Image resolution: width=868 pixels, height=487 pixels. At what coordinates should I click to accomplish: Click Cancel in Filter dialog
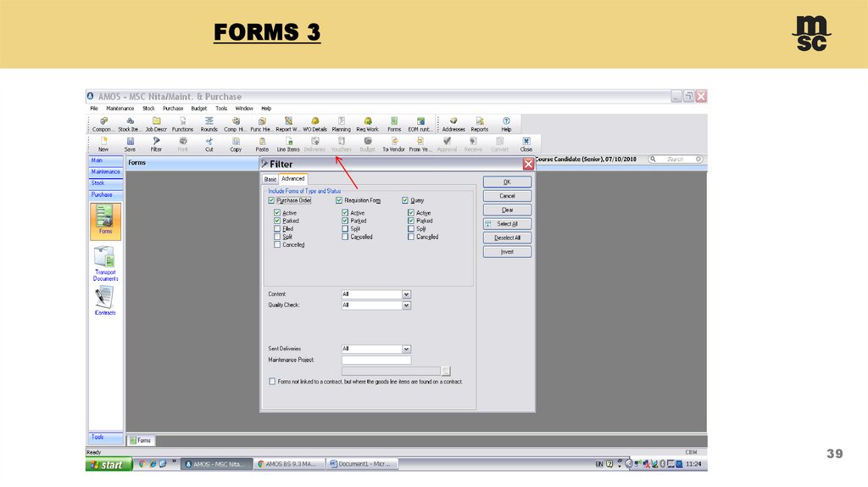[x=507, y=196]
